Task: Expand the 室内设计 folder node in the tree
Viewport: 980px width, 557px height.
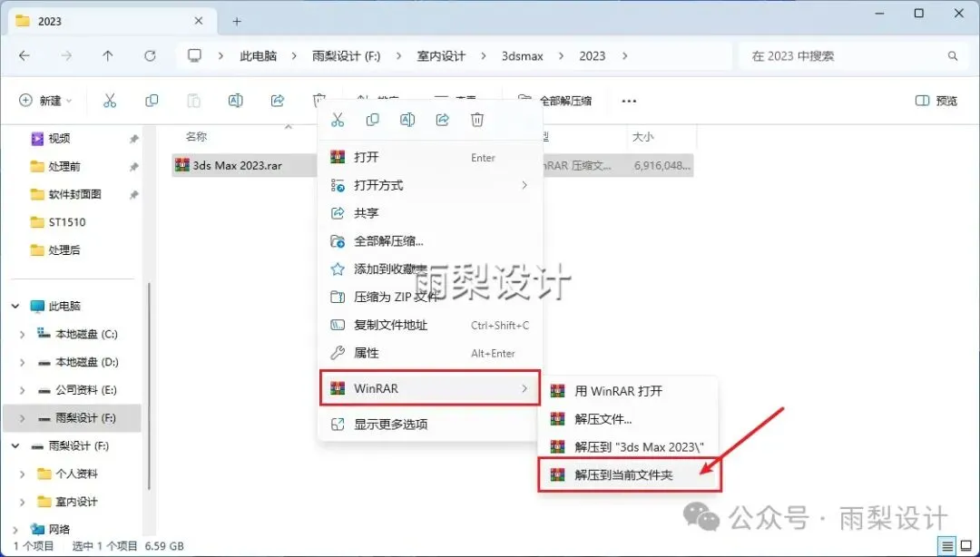Action: pyautogui.click(x=23, y=502)
